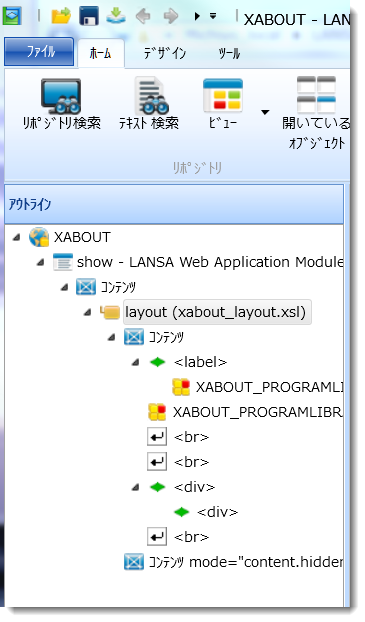Viewport: 365px width, 622px height.
Task: Open リポジトリ検索 repository search tool
Action: click(x=61, y=104)
